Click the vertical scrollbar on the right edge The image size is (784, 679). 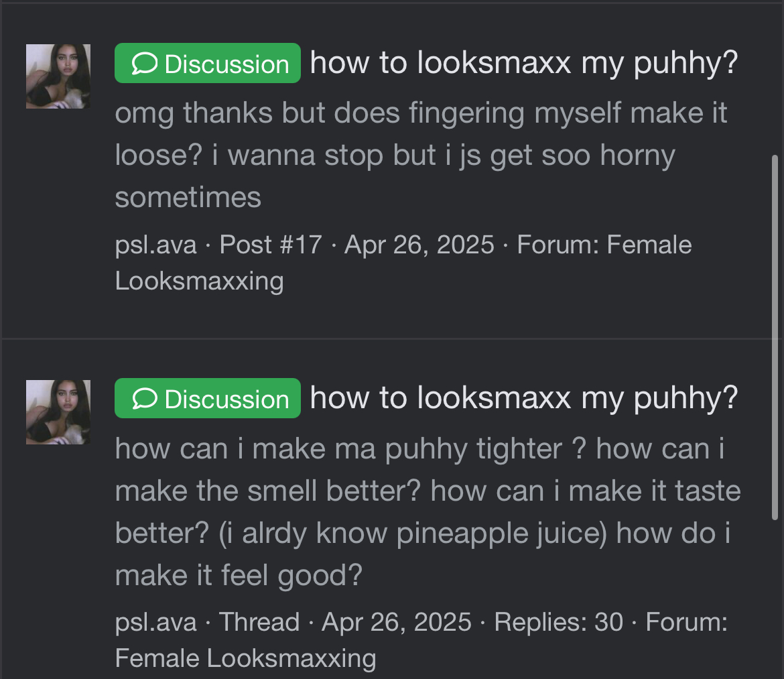775,335
